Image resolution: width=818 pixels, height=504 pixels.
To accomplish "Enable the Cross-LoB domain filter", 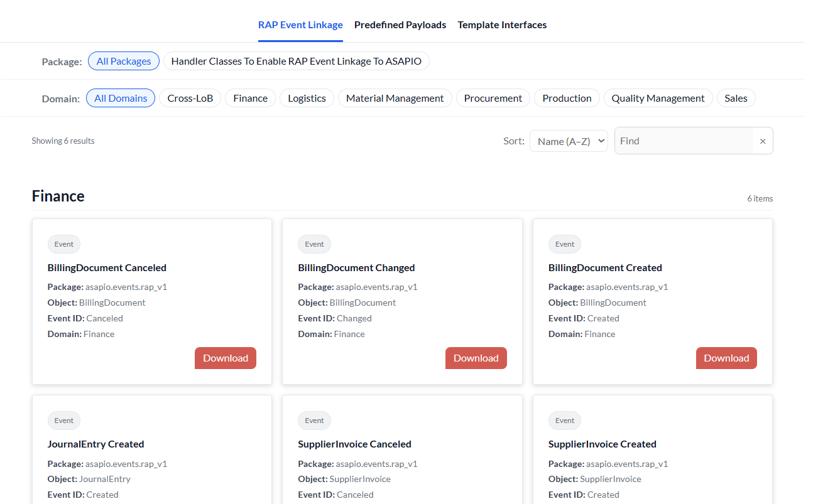I will point(190,98).
